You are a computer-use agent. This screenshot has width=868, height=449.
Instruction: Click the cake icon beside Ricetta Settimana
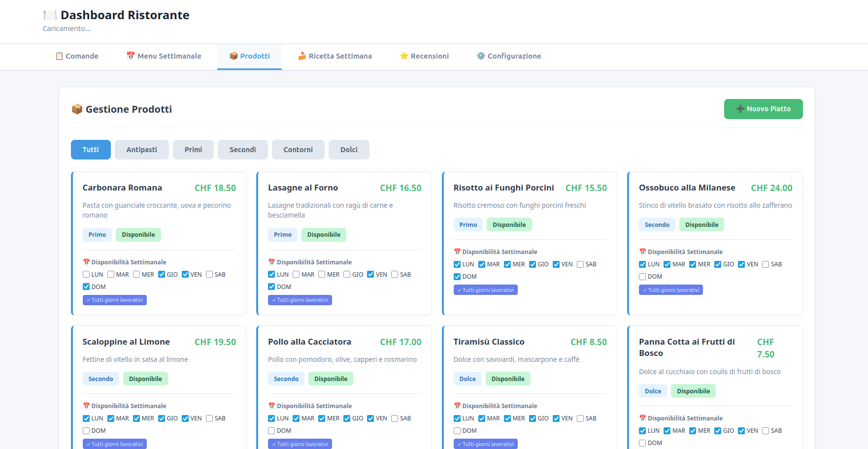301,56
